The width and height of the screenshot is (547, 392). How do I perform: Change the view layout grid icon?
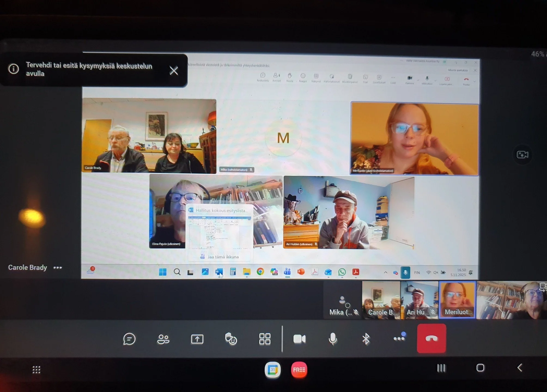point(265,339)
